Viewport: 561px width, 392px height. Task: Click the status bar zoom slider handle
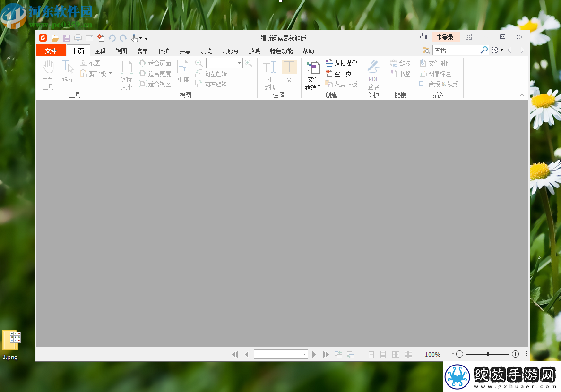coord(488,354)
